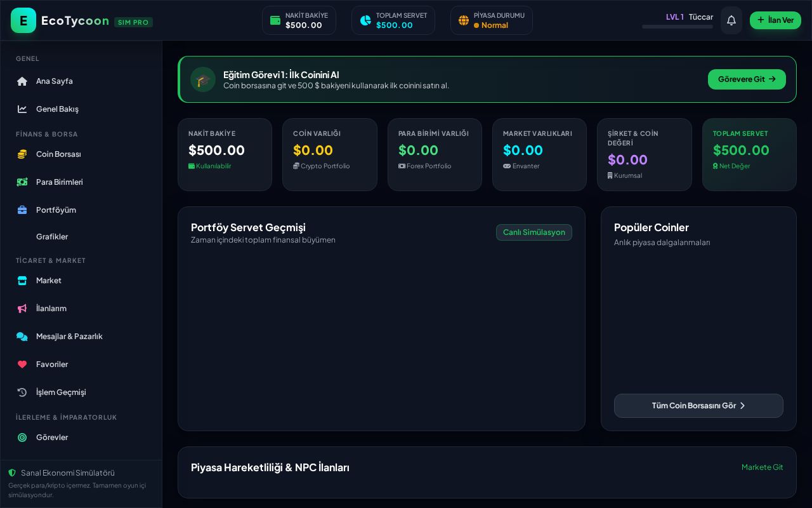Screen dimensions: 812x508
Task: Select the Para Birimleri money icon
Action: point(22,182)
